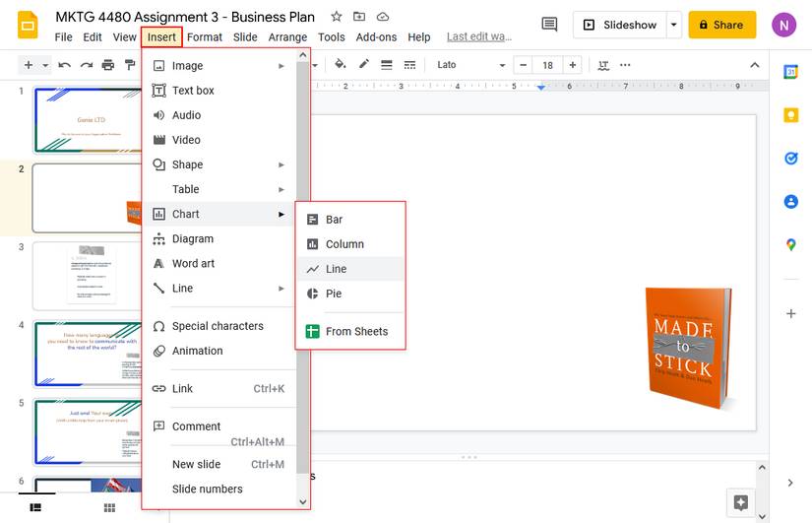The width and height of the screenshot is (812, 523).
Task: Click the Redo arrow icon
Action: [86, 65]
